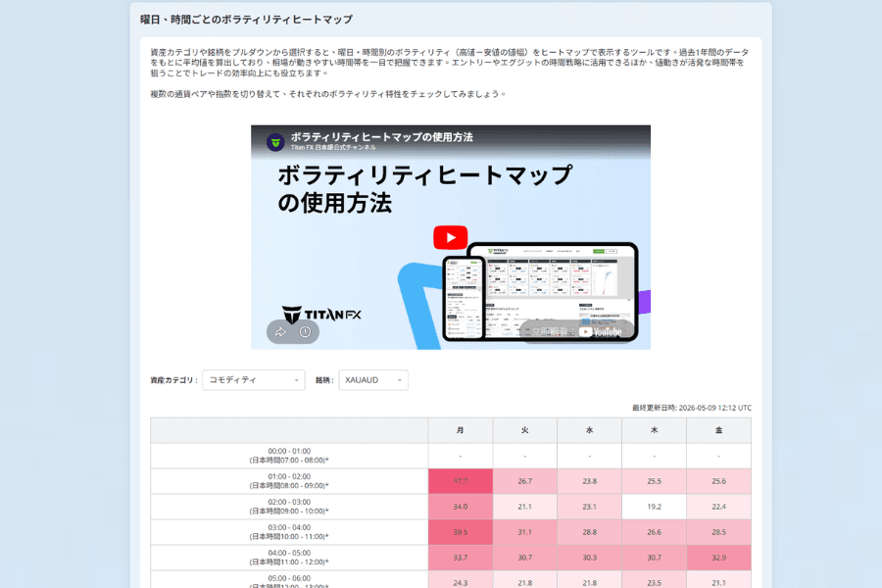Click the 火 column header
The width and height of the screenshot is (882, 588).
tap(525, 430)
